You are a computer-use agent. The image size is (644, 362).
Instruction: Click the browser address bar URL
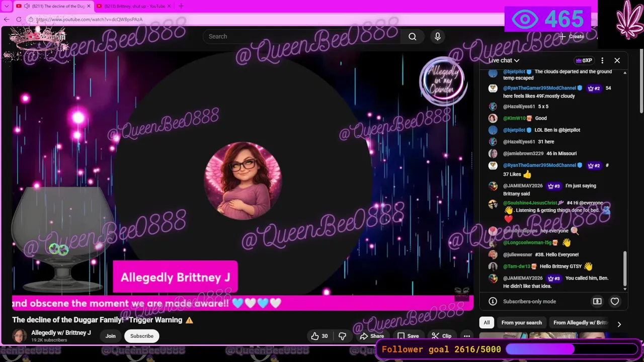pos(90,20)
